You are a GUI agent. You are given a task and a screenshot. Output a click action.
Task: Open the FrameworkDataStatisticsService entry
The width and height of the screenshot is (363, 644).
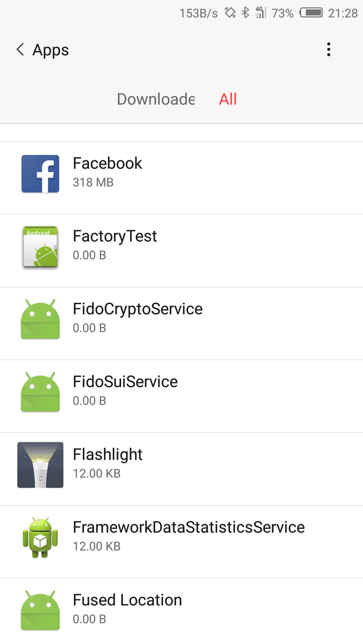tap(181, 541)
